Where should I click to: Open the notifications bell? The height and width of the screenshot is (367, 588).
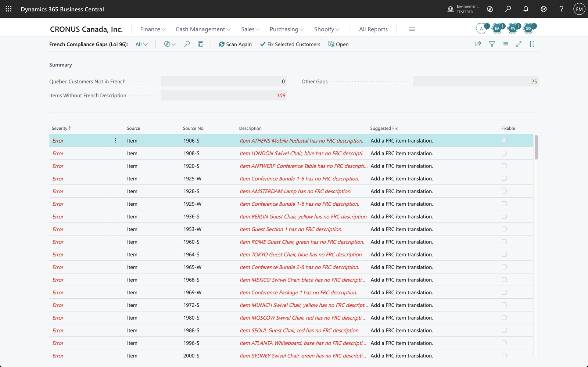pyautogui.click(x=526, y=9)
